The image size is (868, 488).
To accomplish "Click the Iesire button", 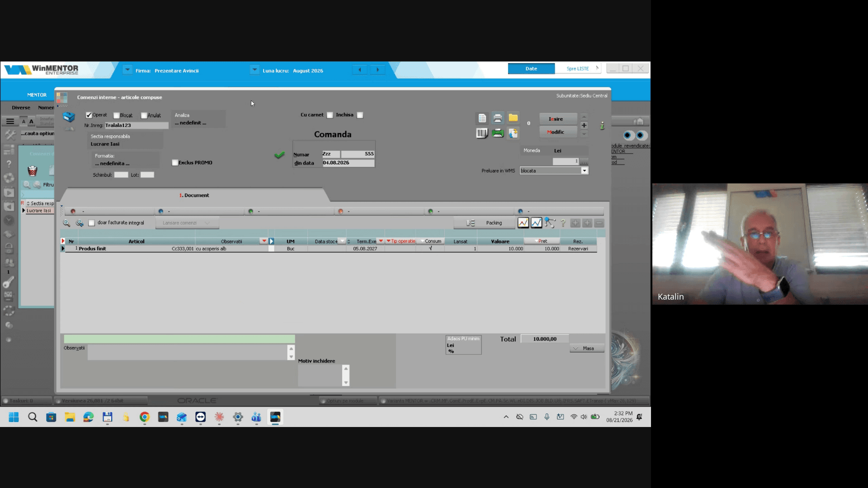I will pos(558,119).
